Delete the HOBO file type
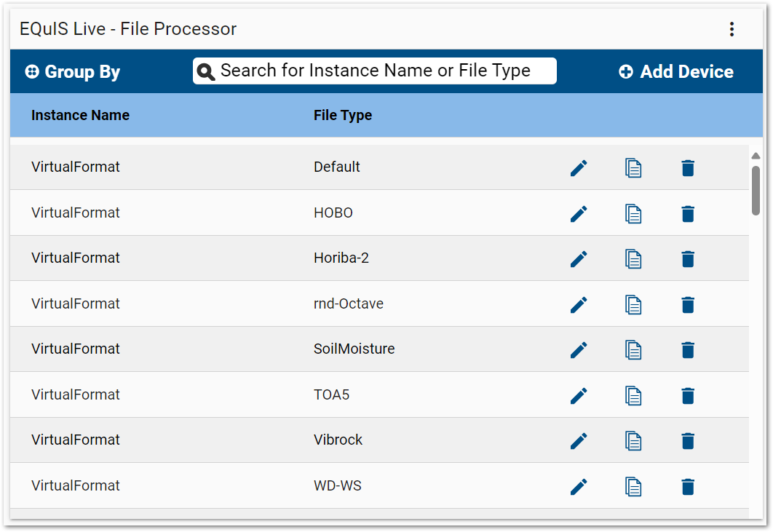 688,213
